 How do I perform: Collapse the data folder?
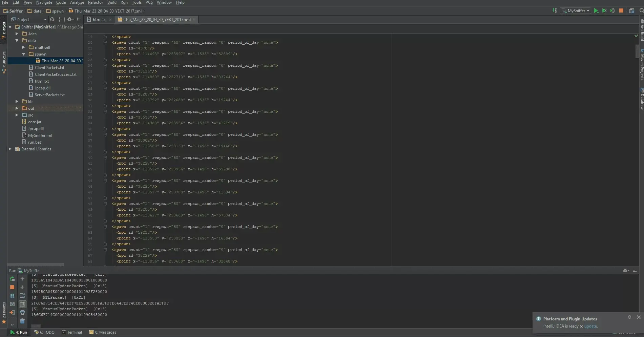[x=17, y=41]
